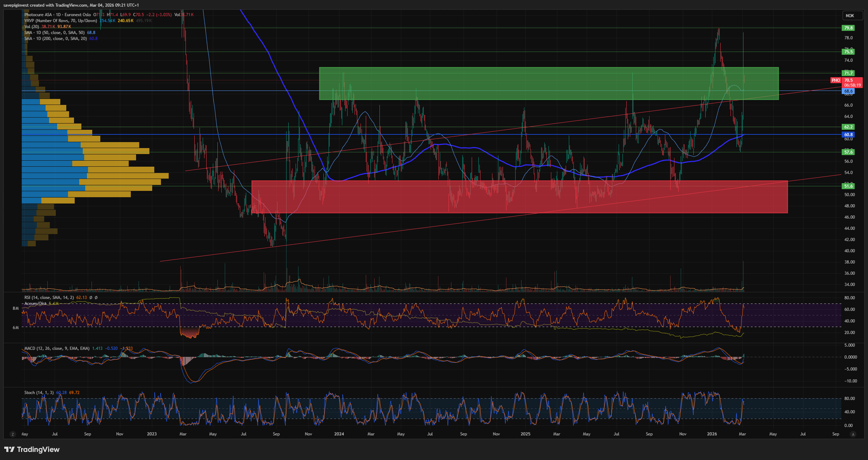Click the PHO symbol price tag
The image size is (868, 460).
pyautogui.click(x=836, y=80)
